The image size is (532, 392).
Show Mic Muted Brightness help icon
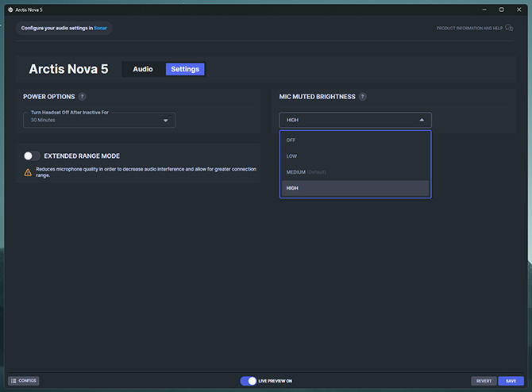[362, 97]
